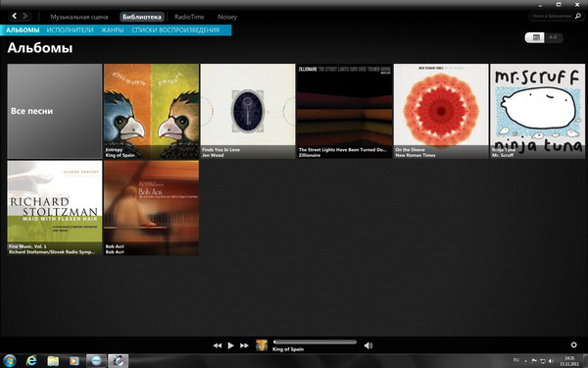The width and height of the screenshot is (588, 368).
Task: Click the track progress slider
Action: [315, 342]
